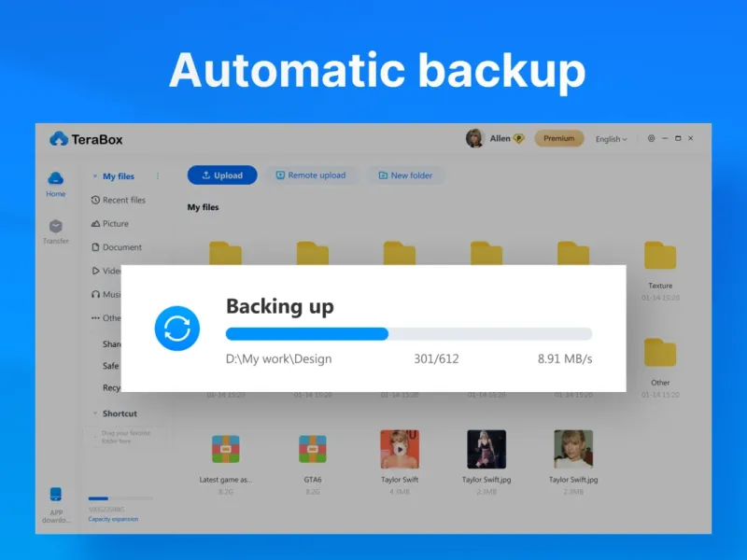Click the three-dot menu beside My files
Image resolution: width=747 pixels, height=560 pixels.
pyautogui.click(x=158, y=176)
